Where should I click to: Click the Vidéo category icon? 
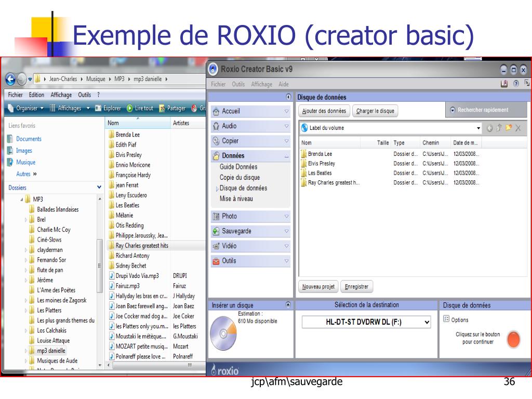(x=216, y=246)
